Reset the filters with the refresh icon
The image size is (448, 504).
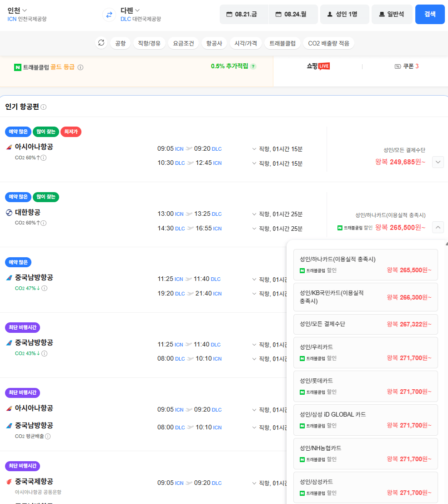click(x=101, y=43)
